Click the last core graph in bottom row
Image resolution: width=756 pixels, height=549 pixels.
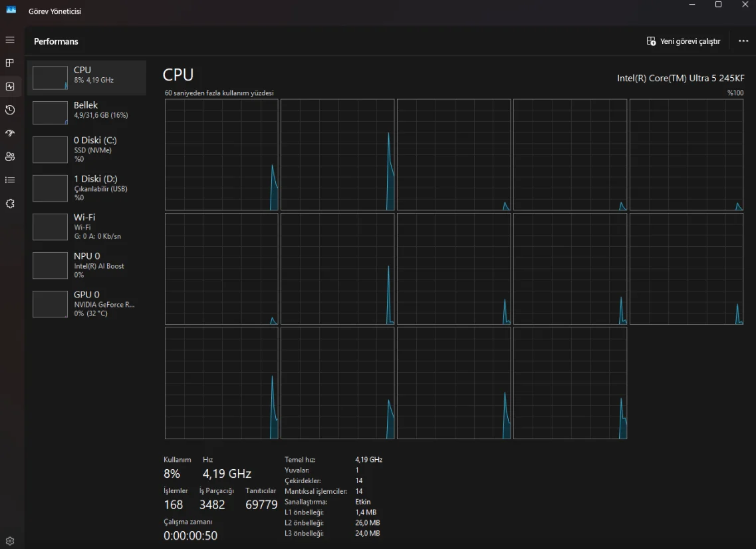click(x=570, y=383)
